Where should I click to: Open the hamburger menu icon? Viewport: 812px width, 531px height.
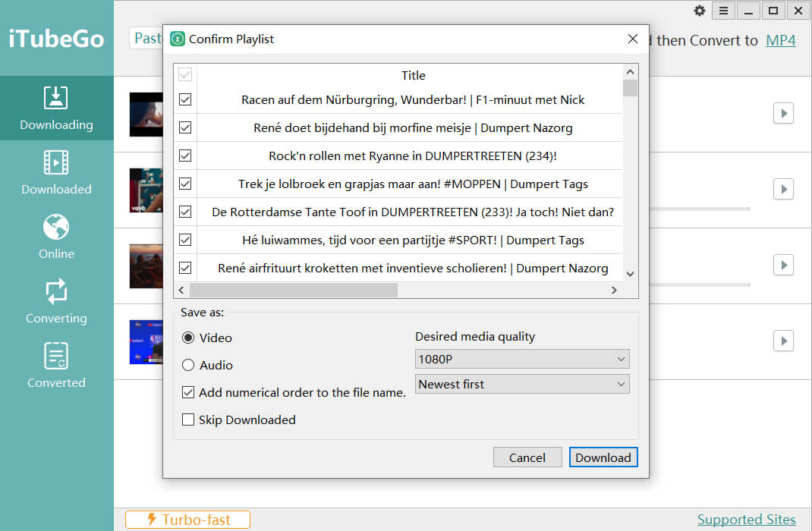pyautogui.click(x=723, y=11)
